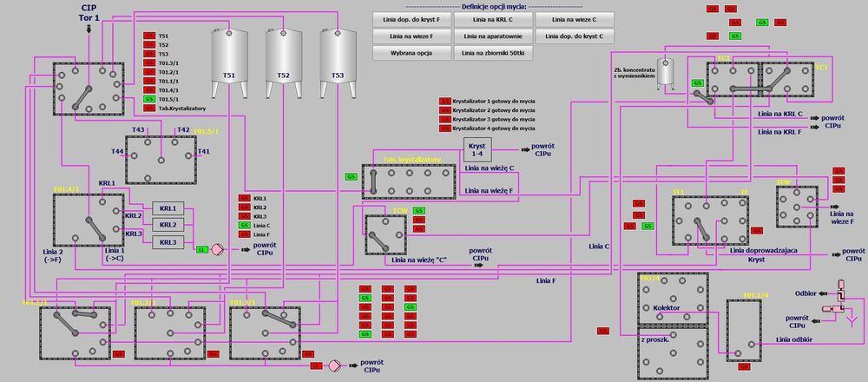Click the return pump below the T01.3/1 panel
This screenshot has width=868, height=382.
[334, 366]
